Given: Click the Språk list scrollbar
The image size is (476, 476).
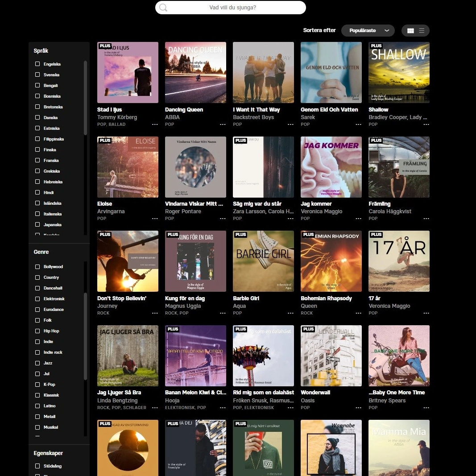Looking at the screenshot, I should coord(85,98).
